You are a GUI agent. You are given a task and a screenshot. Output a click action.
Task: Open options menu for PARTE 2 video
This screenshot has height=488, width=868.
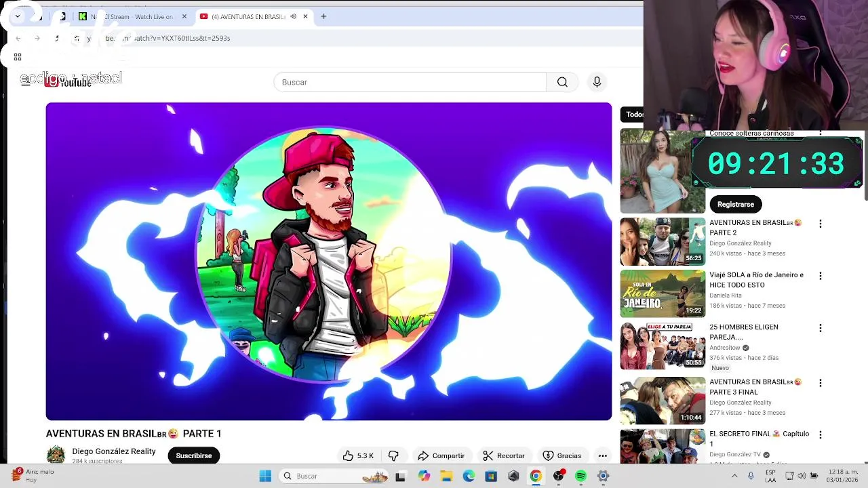tap(821, 224)
